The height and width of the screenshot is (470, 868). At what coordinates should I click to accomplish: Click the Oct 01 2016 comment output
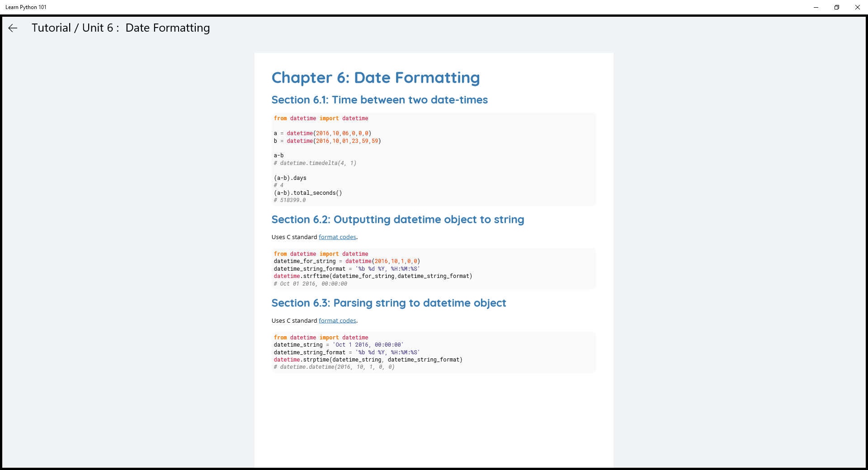pyautogui.click(x=310, y=284)
